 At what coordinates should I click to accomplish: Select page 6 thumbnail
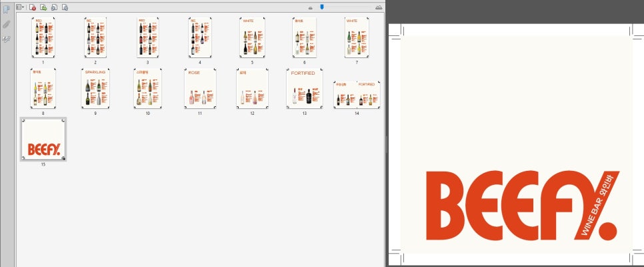305,37
